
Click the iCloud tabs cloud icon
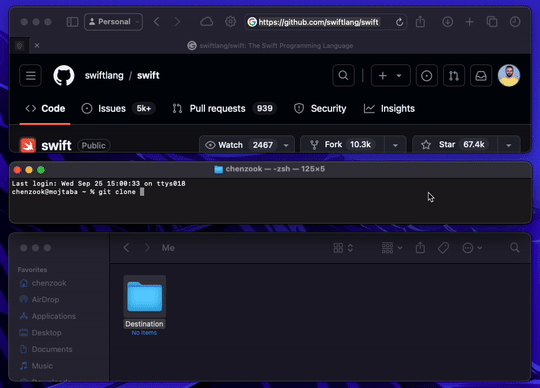coord(207,22)
